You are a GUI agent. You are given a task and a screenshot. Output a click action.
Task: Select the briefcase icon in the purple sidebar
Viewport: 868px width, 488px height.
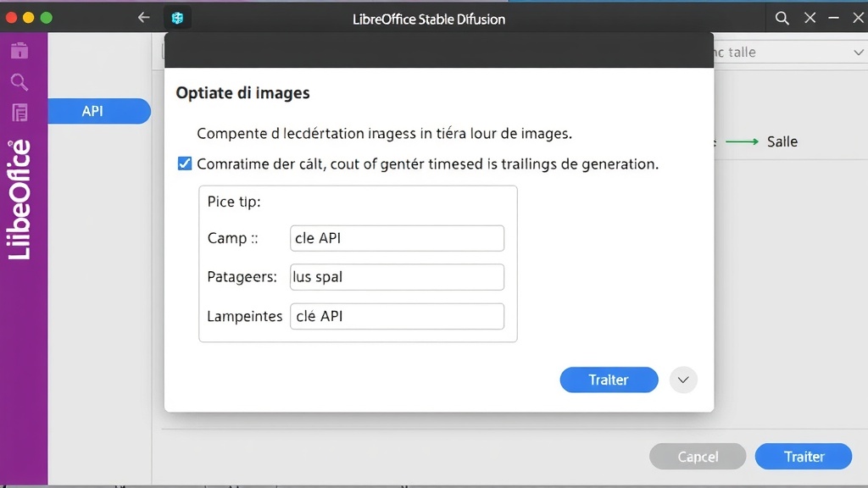[x=17, y=50]
